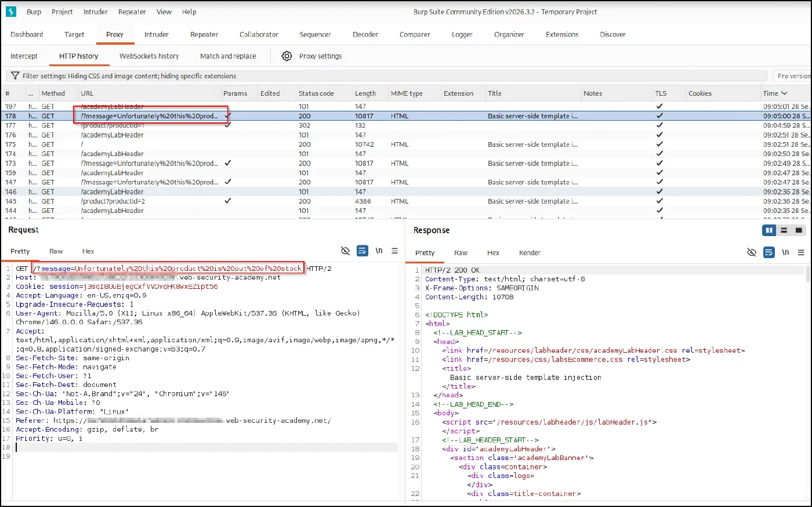Toggle word wrap in the Response panel
812x507 pixels.
(x=769, y=252)
